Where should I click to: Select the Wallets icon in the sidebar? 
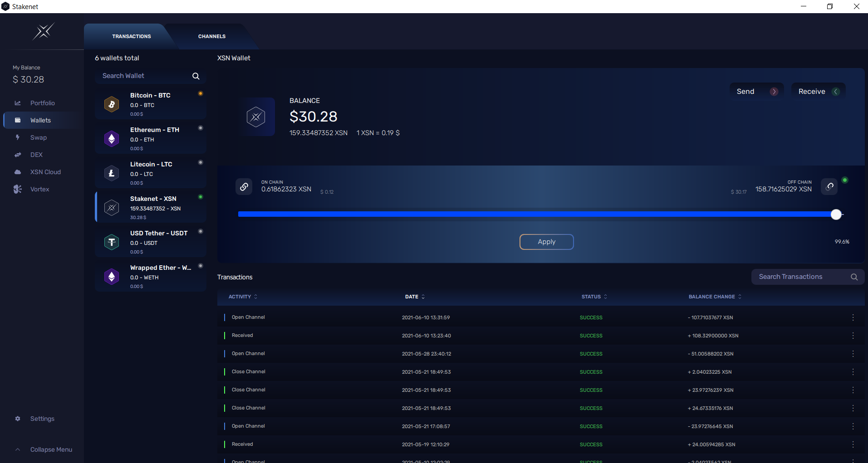coord(18,120)
